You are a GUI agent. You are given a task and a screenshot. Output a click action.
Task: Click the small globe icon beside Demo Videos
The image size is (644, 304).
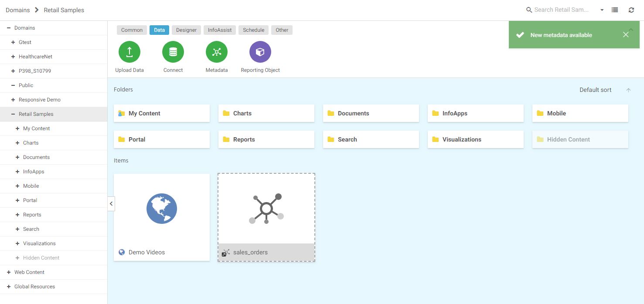pos(122,252)
